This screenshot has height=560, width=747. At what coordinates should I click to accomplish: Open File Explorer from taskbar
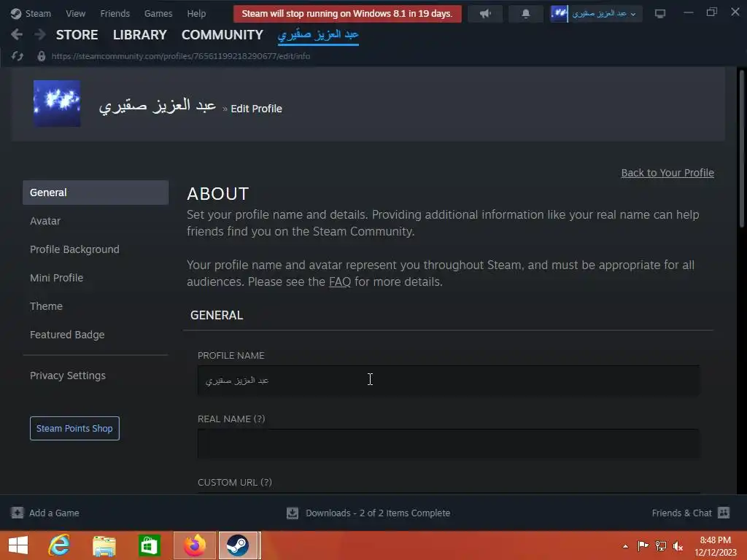click(104, 545)
